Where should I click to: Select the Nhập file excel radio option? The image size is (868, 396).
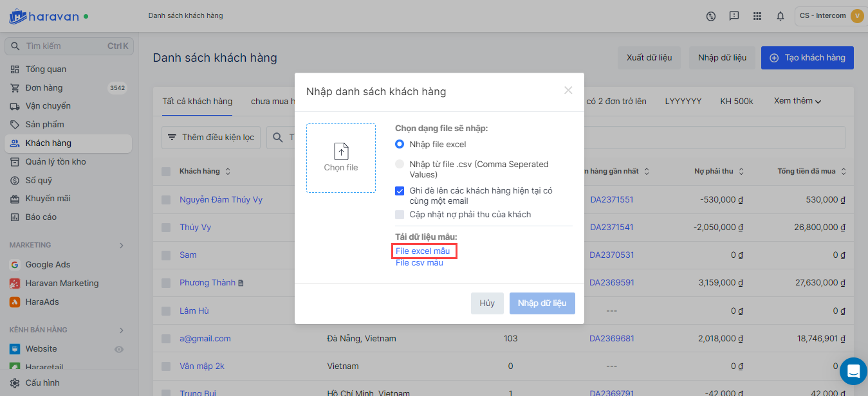pos(400,144)
